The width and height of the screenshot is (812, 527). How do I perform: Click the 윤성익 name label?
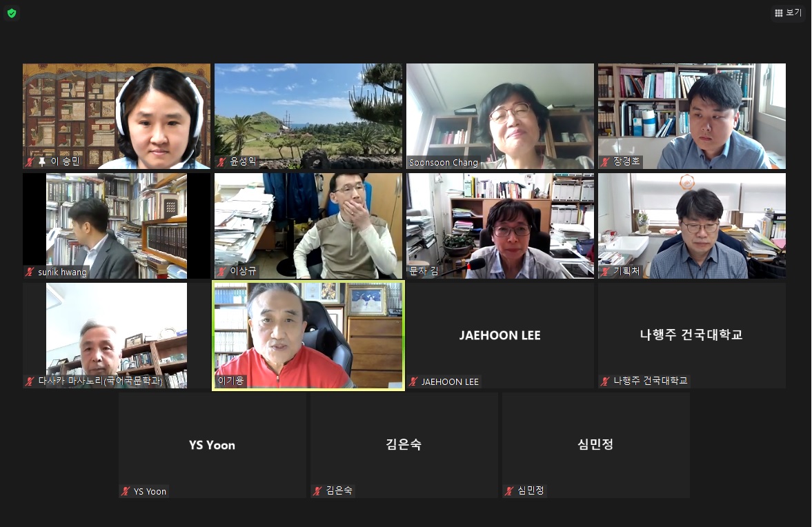click(244, 161)
